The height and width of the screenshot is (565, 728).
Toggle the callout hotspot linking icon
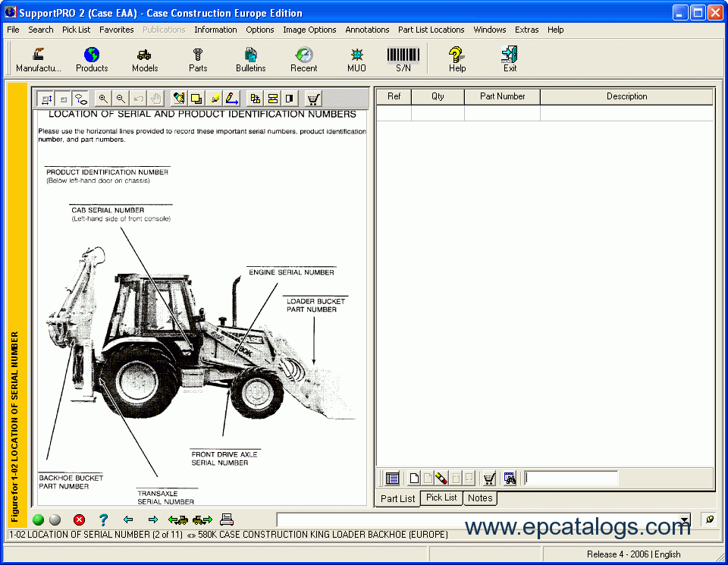[81, 99]
